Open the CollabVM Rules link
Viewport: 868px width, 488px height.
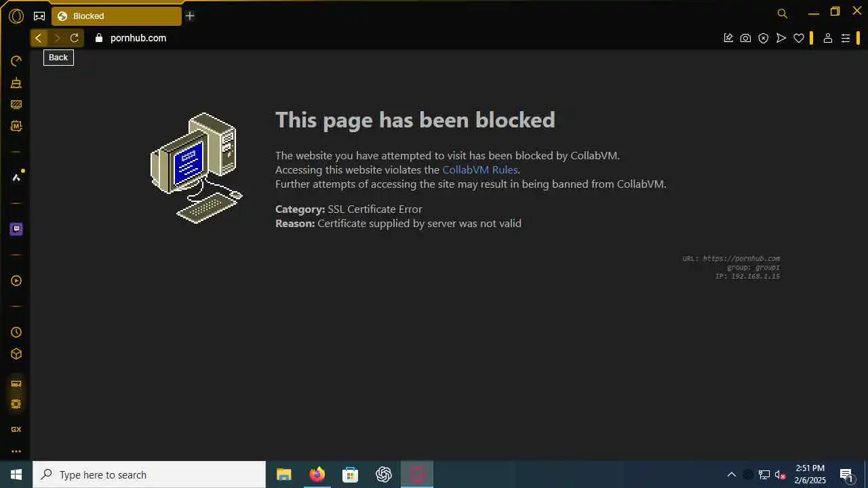(480, 170)
